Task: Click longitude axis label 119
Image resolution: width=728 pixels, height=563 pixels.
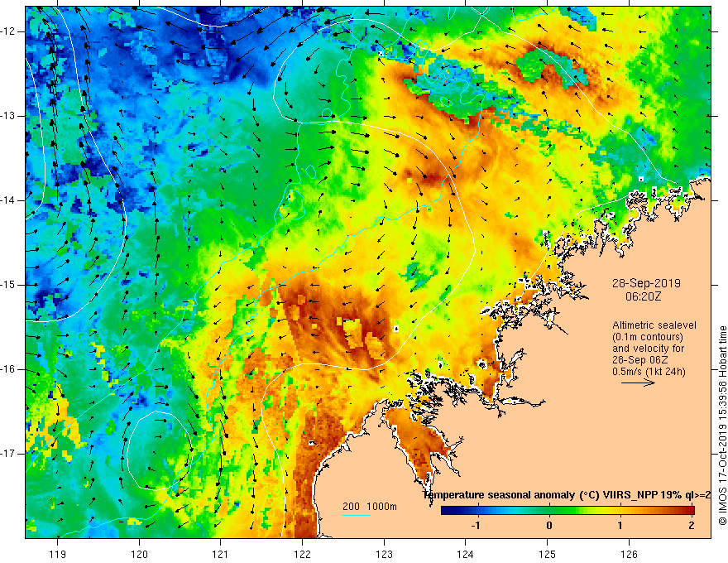Action: tap(58, 554)
